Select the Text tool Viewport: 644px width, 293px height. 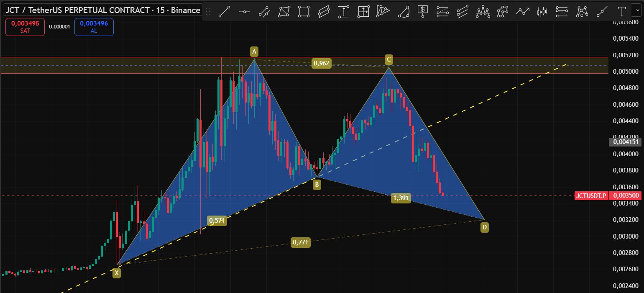[621, 11]
